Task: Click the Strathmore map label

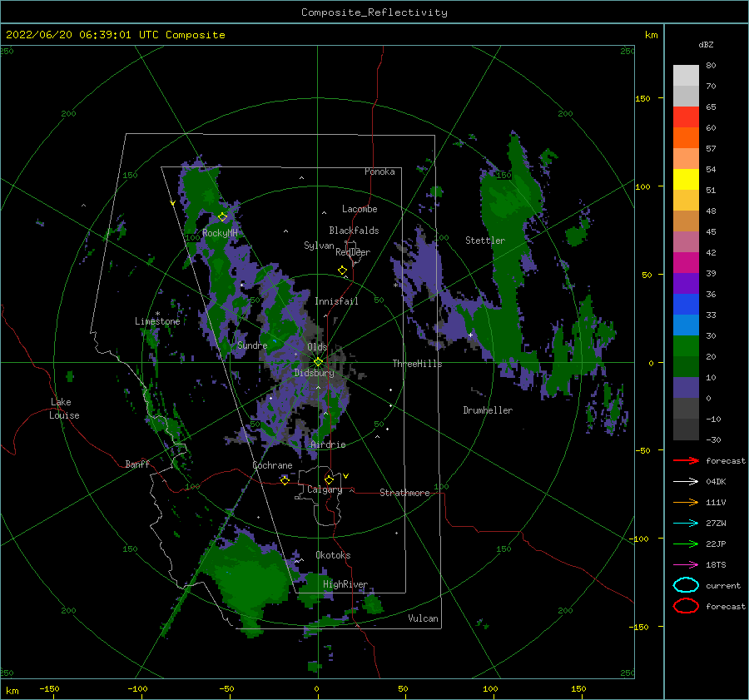Action: (404, 493)
